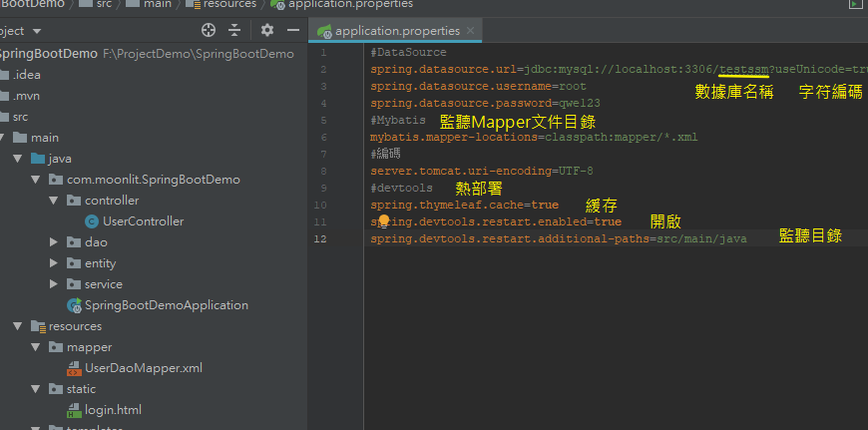Expand the entity package

(x=54, y=263)
